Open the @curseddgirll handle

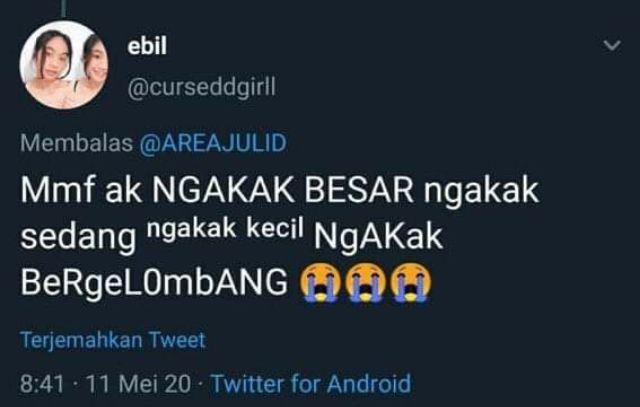(x=202, y=87)
